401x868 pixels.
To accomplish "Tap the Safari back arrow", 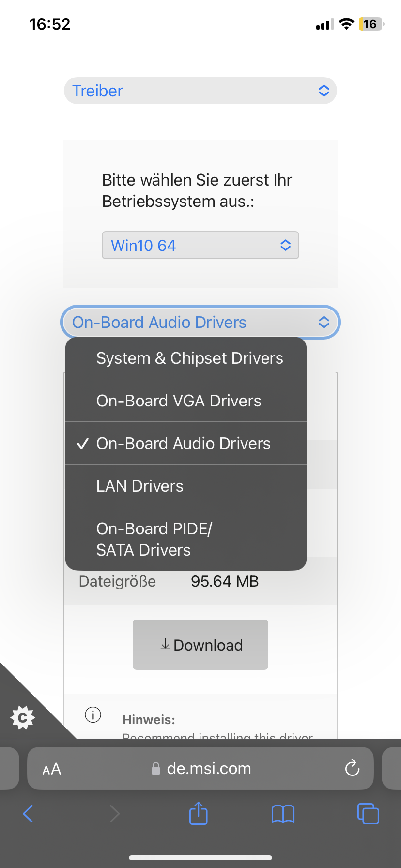I will coord(28,814).
